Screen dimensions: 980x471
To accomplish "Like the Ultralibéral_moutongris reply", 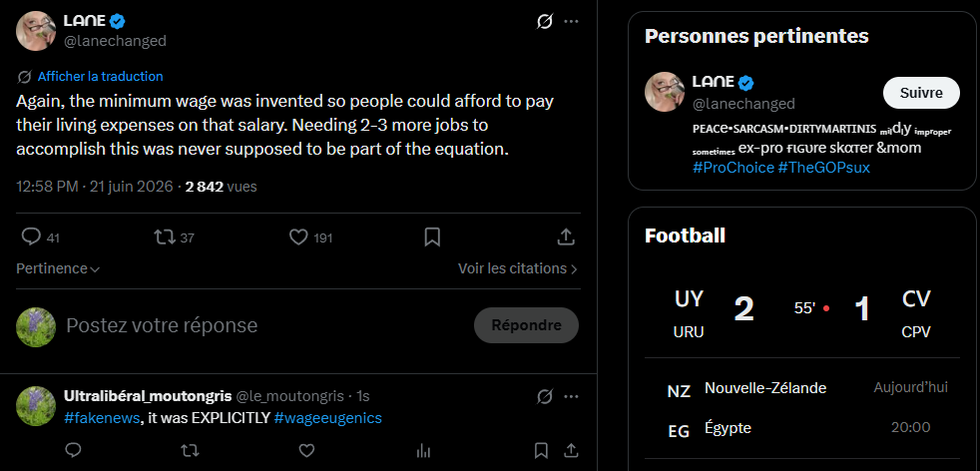I will point(306,450).
